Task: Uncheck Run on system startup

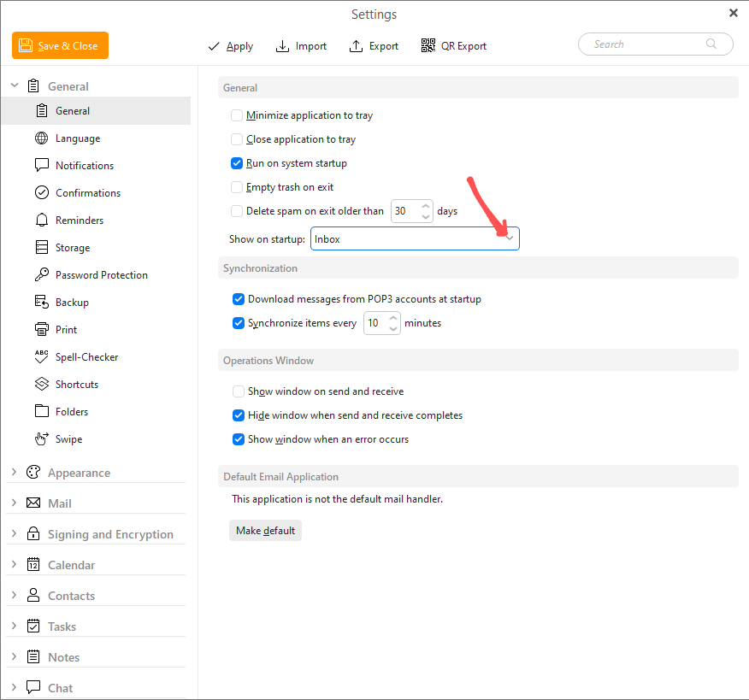Action: tap(237, 163)
